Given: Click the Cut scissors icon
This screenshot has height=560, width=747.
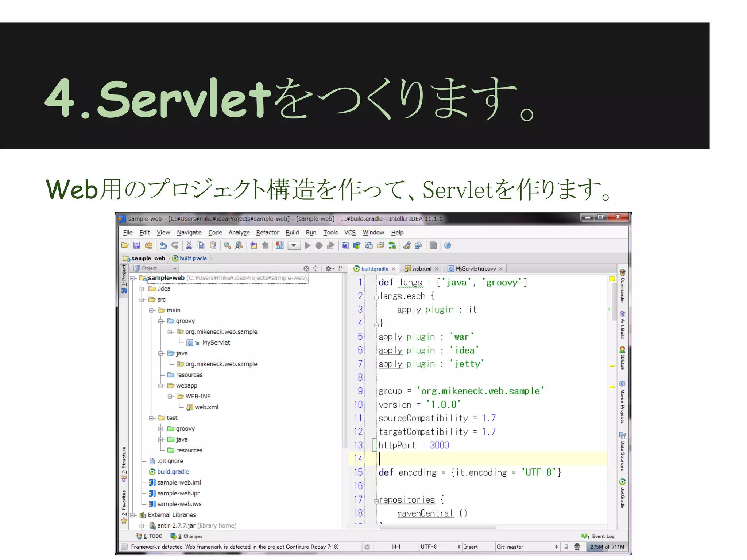Looking at the screenshot, I should coord(189,245).
